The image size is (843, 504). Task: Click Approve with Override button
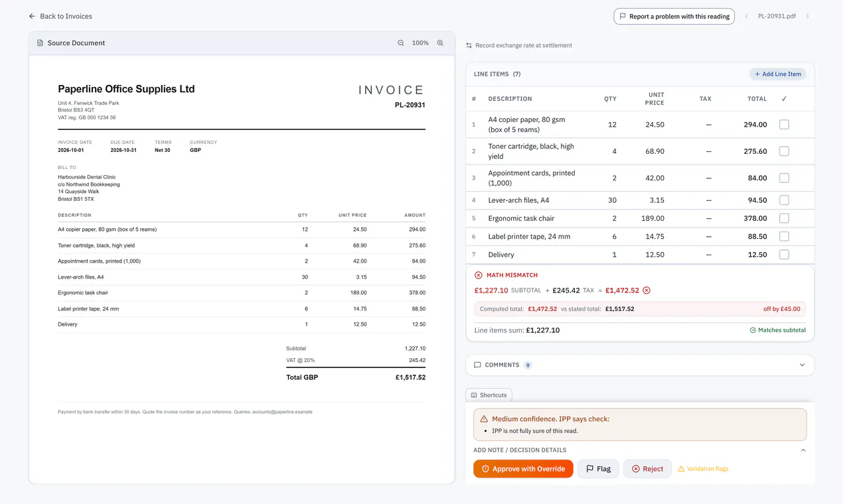[x=523, y=469]
